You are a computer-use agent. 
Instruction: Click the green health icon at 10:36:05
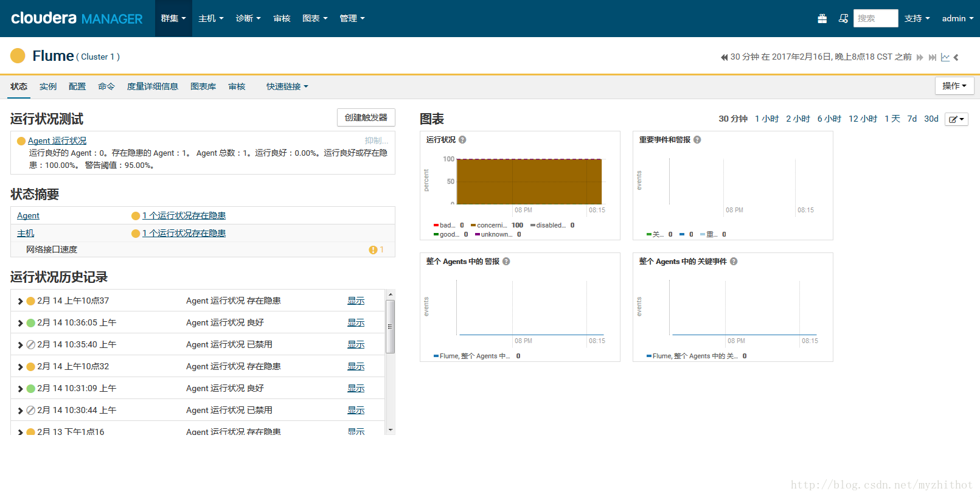(30, 323)
